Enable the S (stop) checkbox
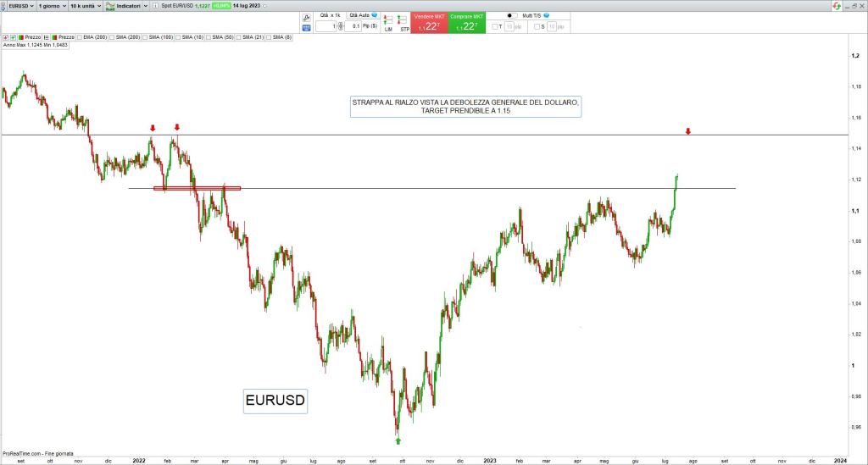This screenshot has width=868, height=465. click(537, 26)
